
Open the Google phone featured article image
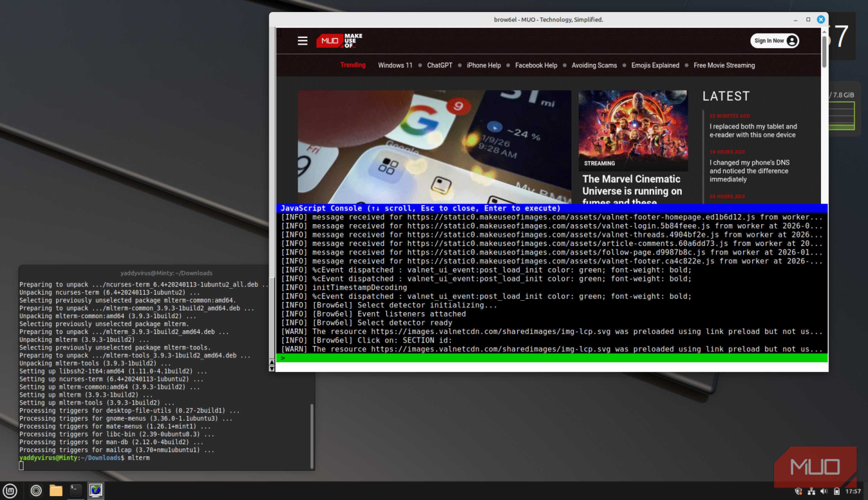434,147
